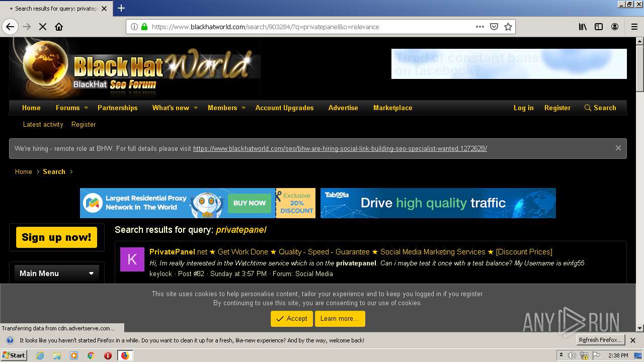The width and height of the screenshot is (644, 362).
Task: Open the Residential Proxy ad banner
Action: click(198, 203)
